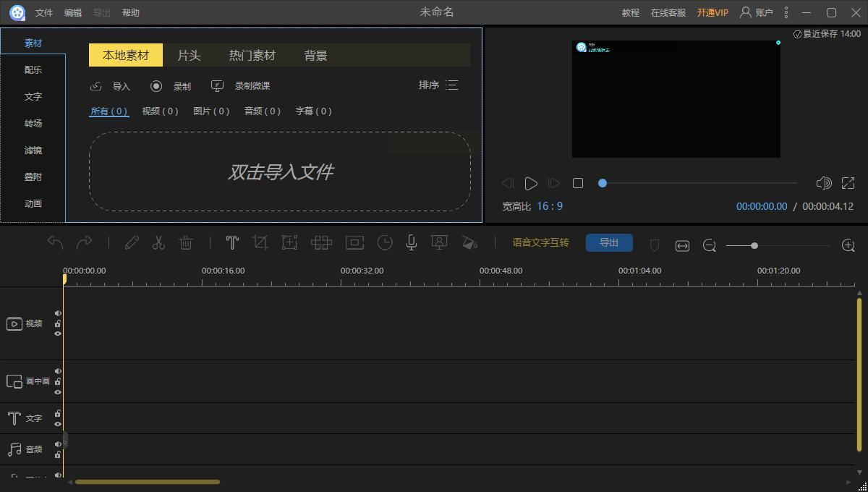Image resolution: width=868 pixels, height=492 pixels.
Task: Toggle full screen preview icon
Action: [x=848, y=183]
